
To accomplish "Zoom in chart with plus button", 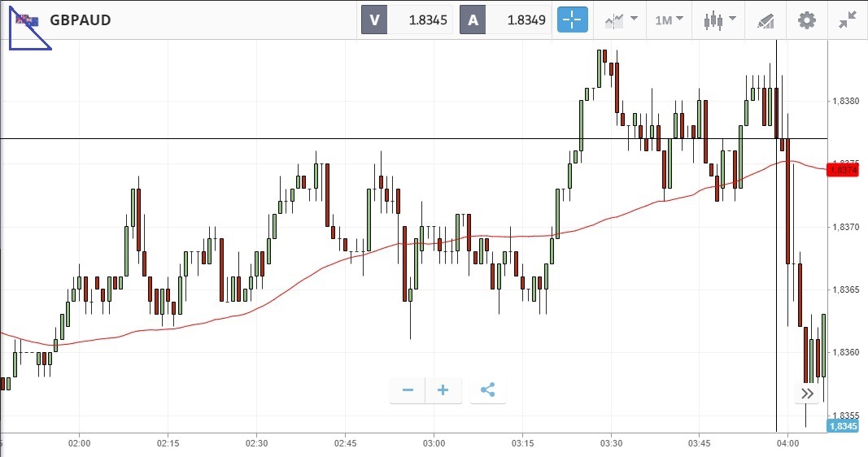I will pos(443,390).
